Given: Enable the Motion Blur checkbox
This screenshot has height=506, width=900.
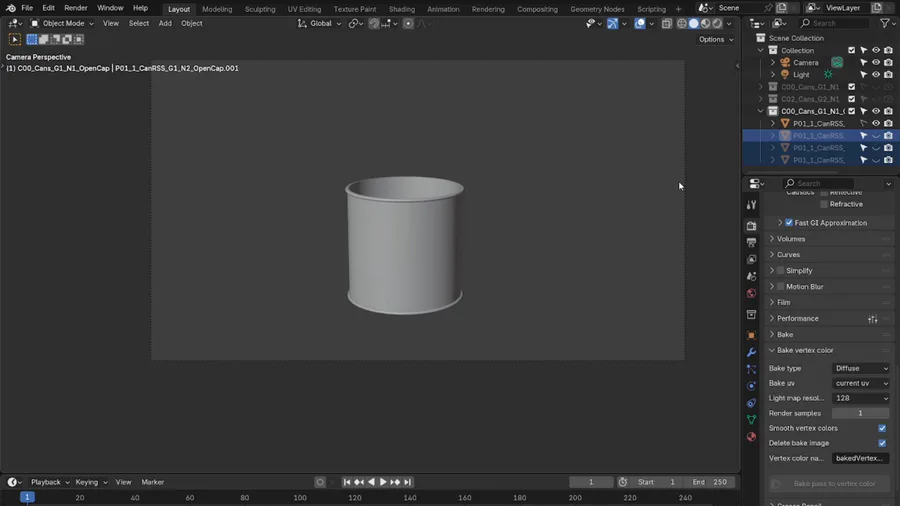Looking at the screenshot, I should [x=781, y=287].
